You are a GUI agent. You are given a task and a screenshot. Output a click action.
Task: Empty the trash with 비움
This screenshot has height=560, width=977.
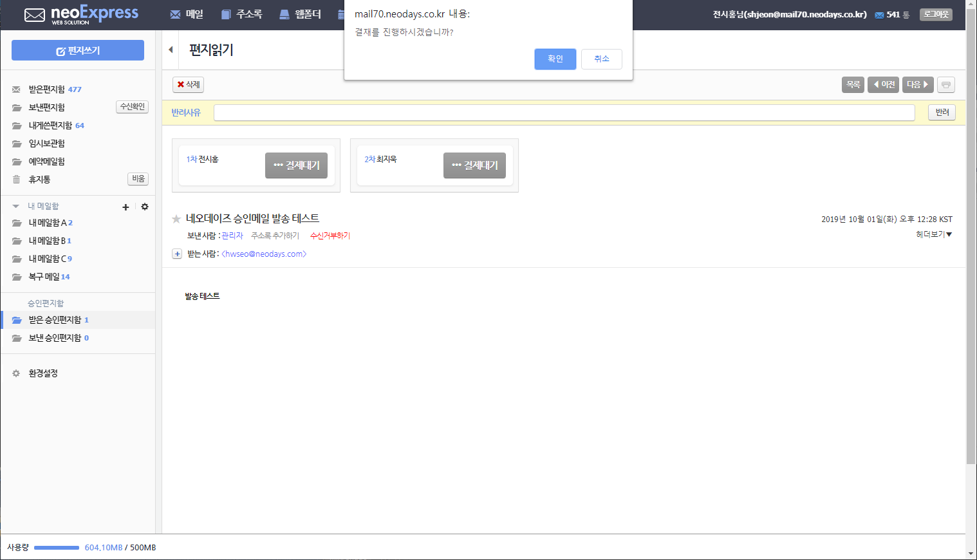coord(138,179)
